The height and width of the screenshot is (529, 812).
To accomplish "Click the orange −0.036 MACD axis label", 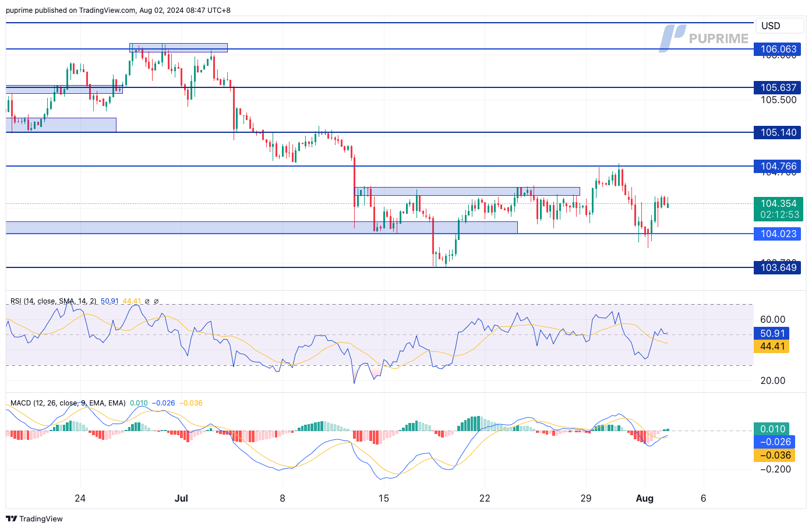I will coord(774,455).
